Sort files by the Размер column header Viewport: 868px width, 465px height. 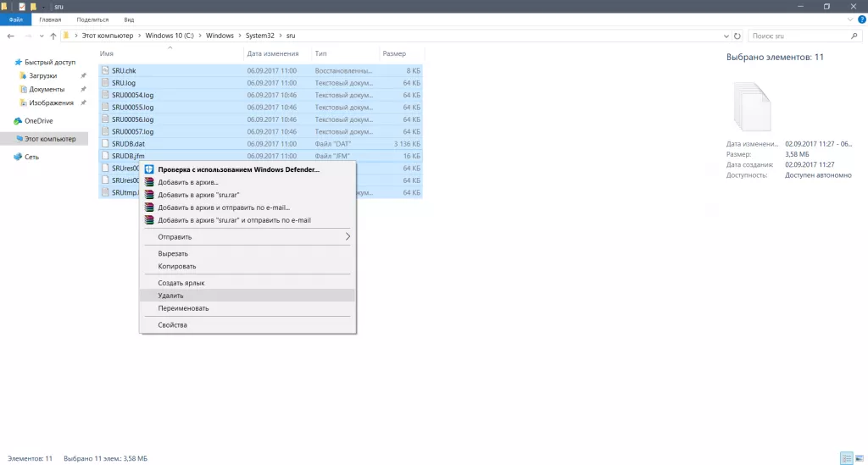[x=394, y=53]
